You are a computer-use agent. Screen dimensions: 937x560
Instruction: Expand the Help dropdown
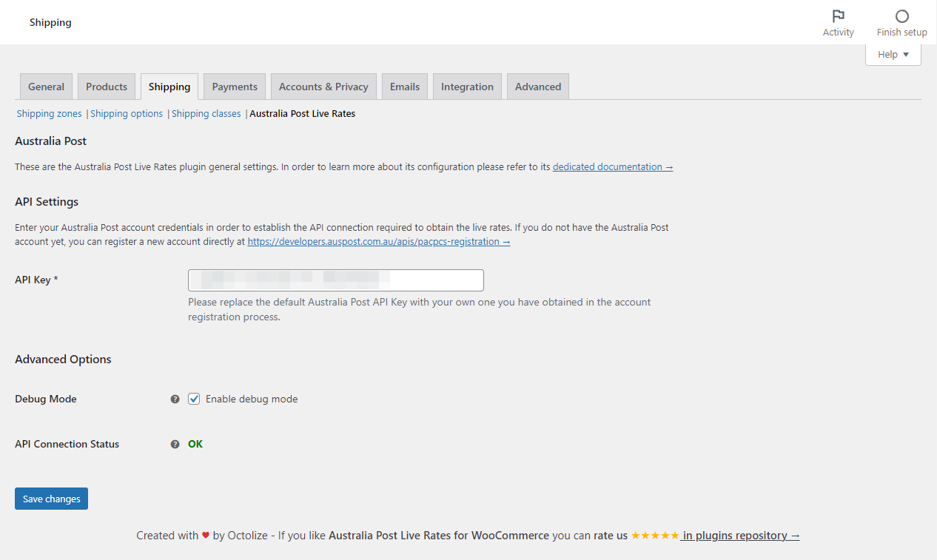893,54
